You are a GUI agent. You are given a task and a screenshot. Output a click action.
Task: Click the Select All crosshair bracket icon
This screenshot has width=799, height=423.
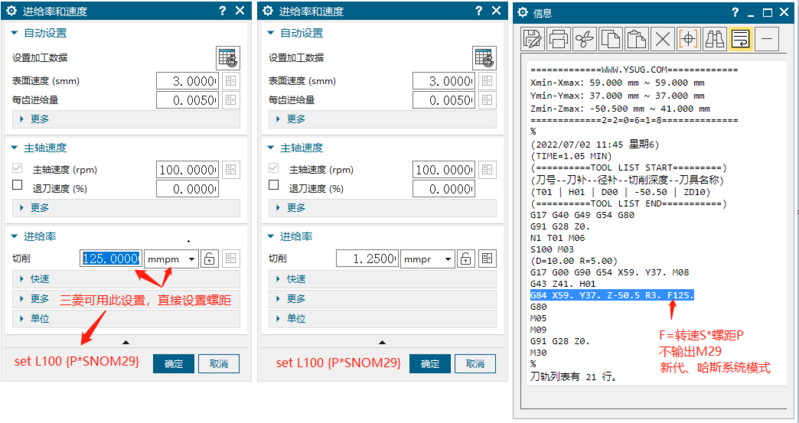pyautogui.click(x=688, y=39)
